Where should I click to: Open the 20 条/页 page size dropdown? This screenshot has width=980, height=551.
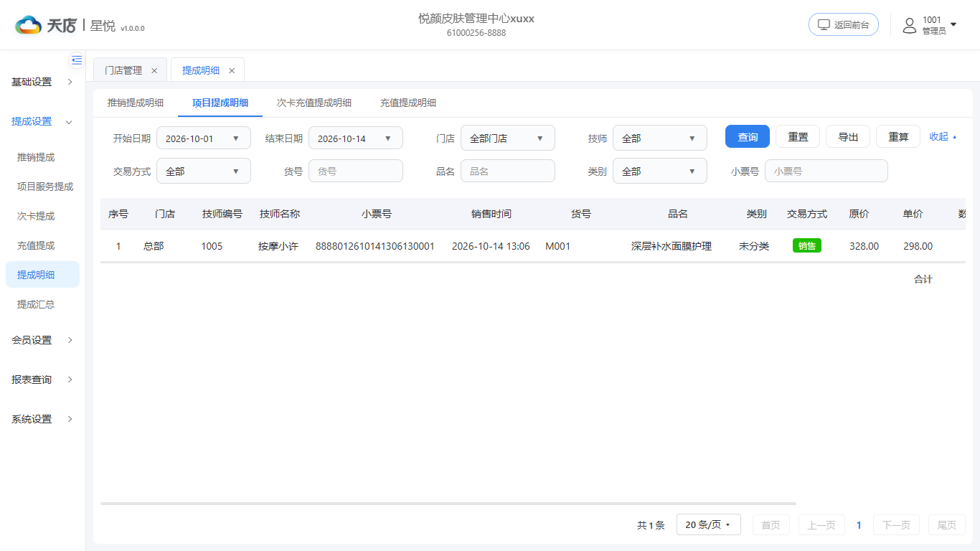click(x=708, y=524)
